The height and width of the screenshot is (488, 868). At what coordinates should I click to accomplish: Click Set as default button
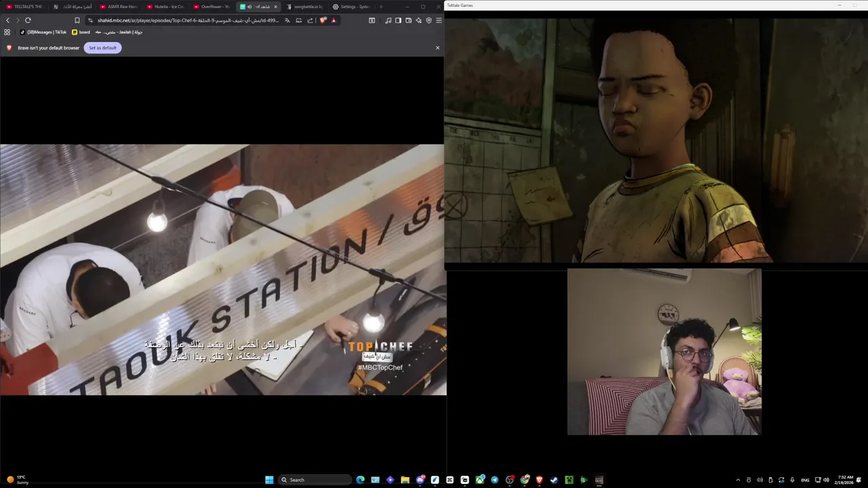pos(102,47)
